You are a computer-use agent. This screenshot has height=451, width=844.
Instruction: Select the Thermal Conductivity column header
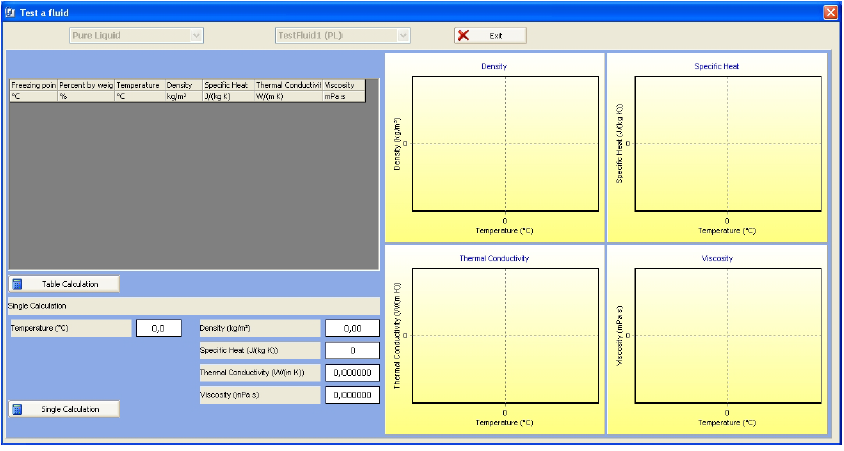click(x=288, y=85)
